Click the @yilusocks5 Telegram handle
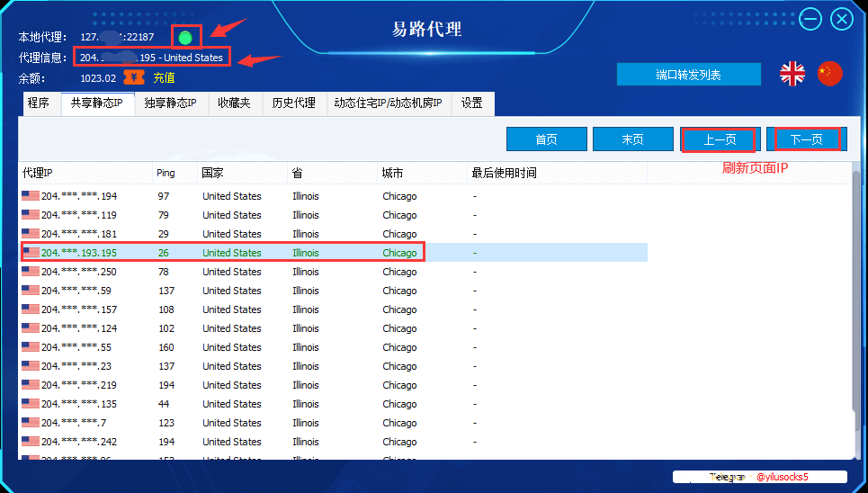Viewport: 868px width, 493px height. [783, 477]
